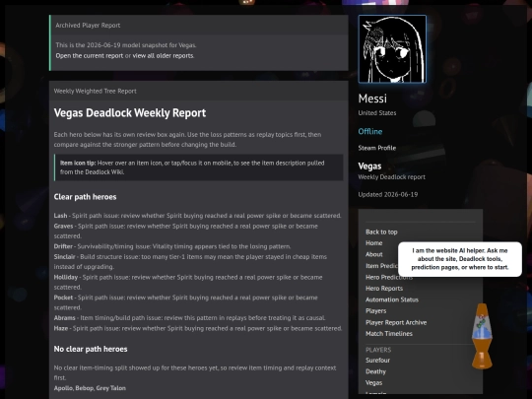Screen dimensions: 532x399
Task: Navigate to Hero Reports
Action: pyautogui.click(x=384, y=289)
